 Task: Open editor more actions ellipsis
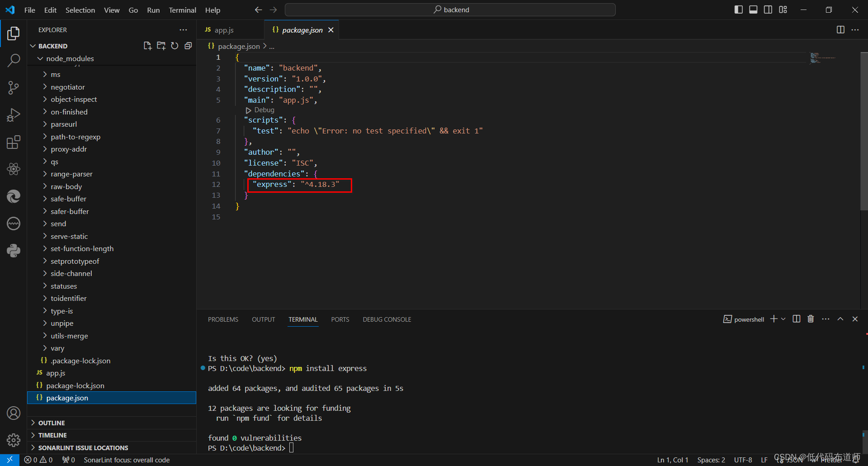(855, 30)
